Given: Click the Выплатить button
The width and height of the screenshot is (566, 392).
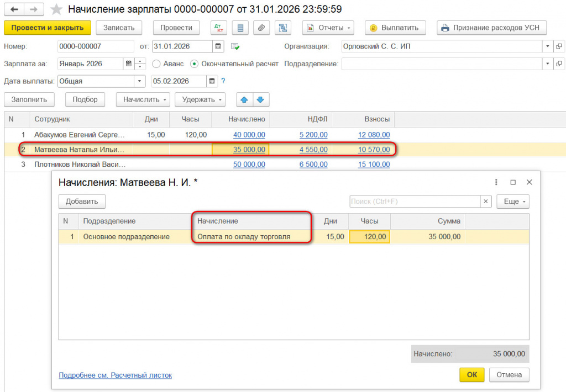Looking at the screenshot, I should coord(395,28).
